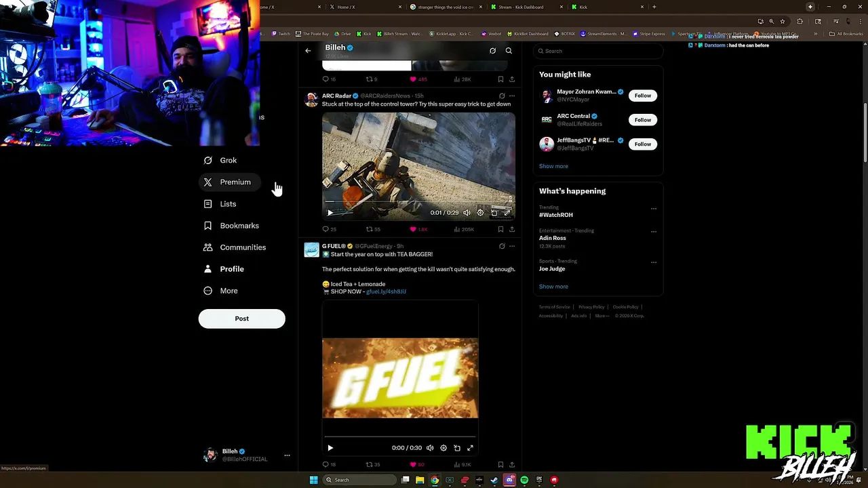Open the All Bookmarks folder
Viewport: 868px width, 488px height.
coord(846,34)
